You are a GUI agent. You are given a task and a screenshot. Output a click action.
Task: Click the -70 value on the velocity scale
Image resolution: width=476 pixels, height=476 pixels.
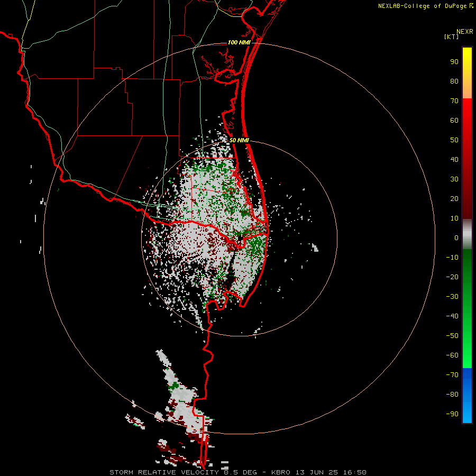(452, 375)
